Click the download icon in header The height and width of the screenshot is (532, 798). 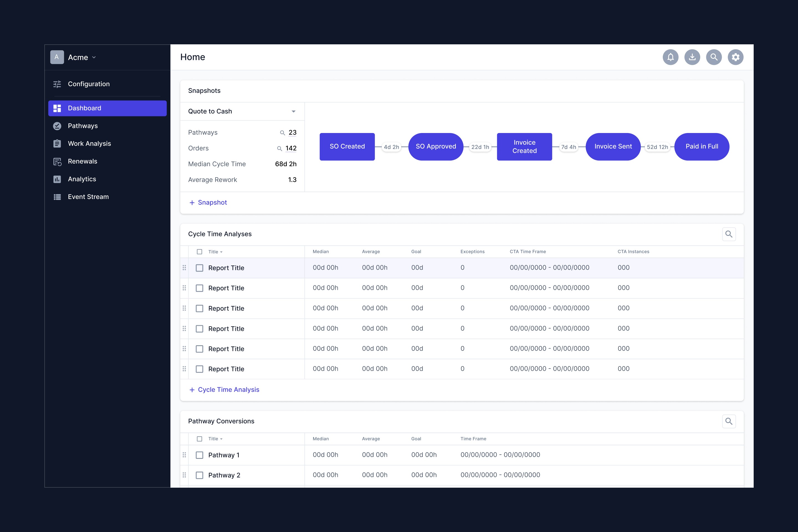692,57
